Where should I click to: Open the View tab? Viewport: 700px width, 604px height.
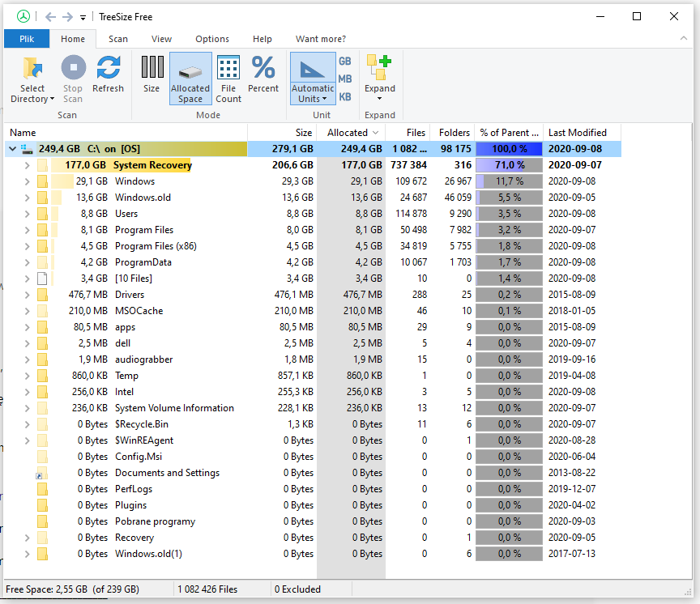161,39
